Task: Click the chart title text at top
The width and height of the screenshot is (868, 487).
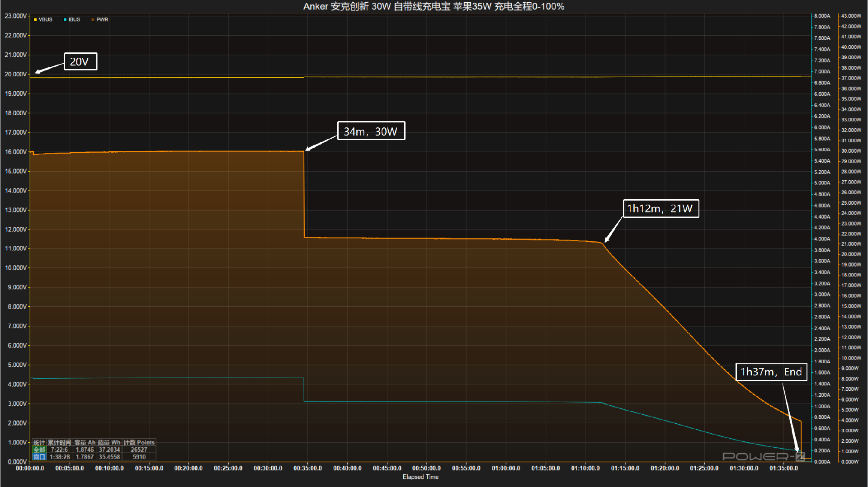Action: click(x=434, y=6)
